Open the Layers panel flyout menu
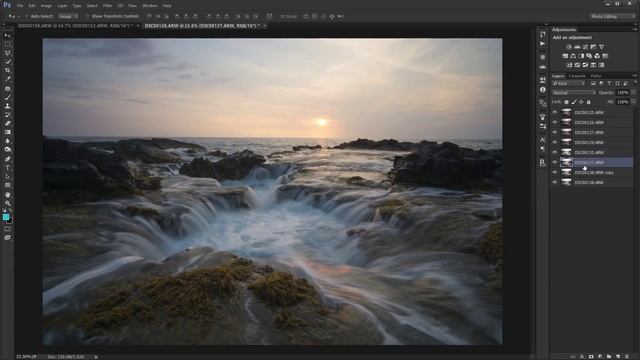 (x=635, y=76)
